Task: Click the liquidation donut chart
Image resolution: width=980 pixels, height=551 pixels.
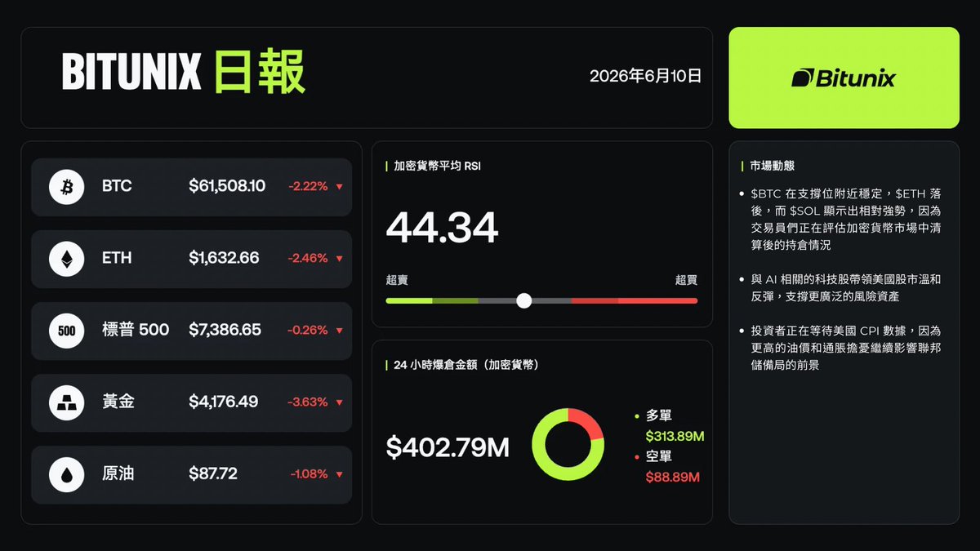Action: [568, 444]
